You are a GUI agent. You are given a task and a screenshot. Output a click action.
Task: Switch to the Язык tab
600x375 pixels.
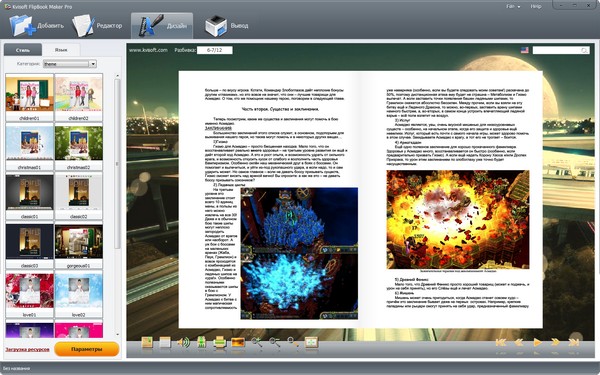pyautogui.click(x=61, y=50)
